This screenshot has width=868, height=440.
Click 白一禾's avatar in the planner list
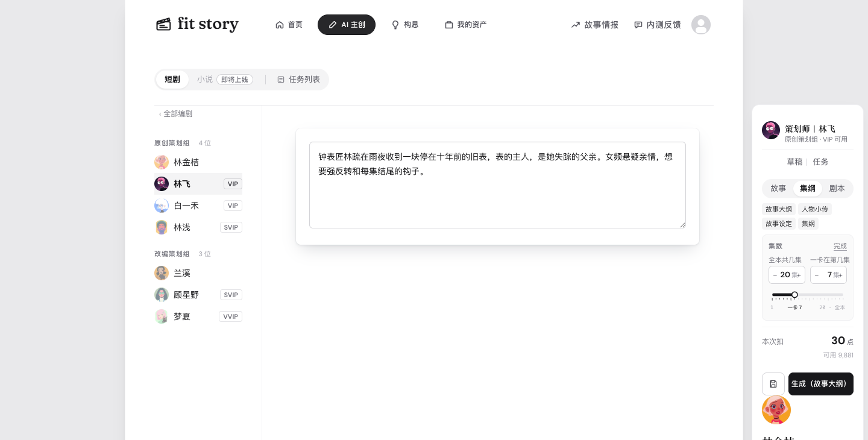click(162, 206)
